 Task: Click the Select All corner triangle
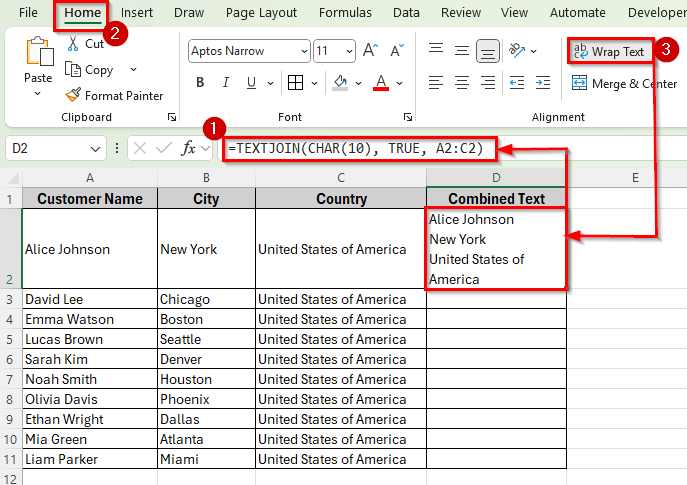click(x=13, y=178)
